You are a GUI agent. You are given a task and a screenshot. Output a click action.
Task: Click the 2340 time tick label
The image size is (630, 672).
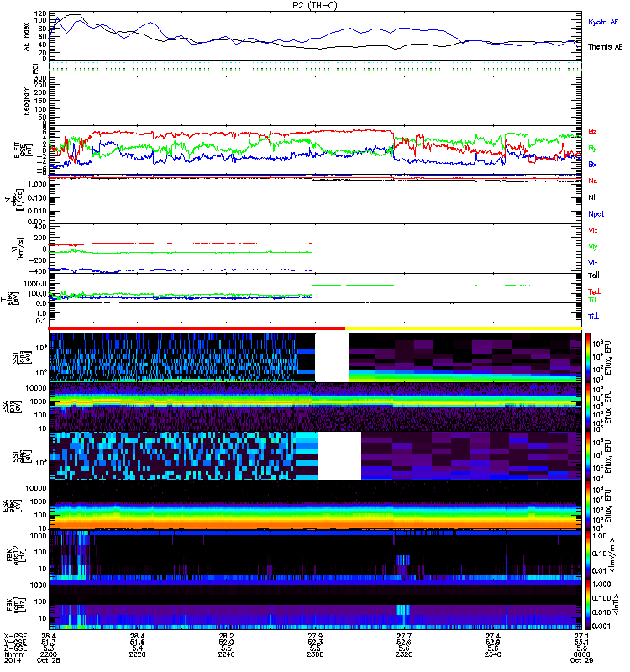click(493, 654)
